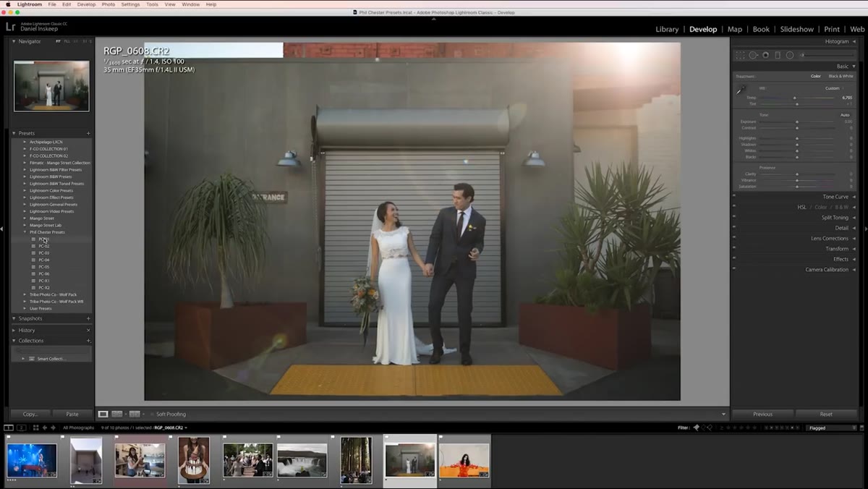The height and width of the screenshot is (489, 868).
Task: Collapse the Presets panel
Action: tap(14, 133)
